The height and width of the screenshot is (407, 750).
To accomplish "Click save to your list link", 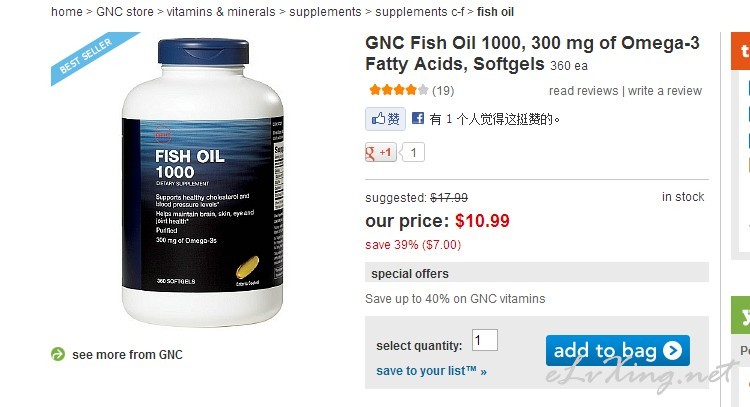I will 431,371.
